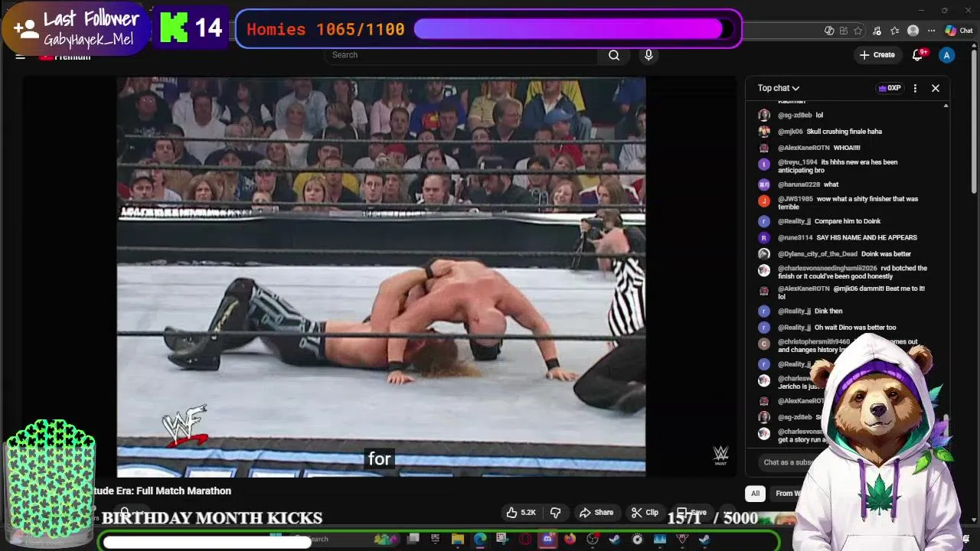Click the wrestling video player

point(381,275)
